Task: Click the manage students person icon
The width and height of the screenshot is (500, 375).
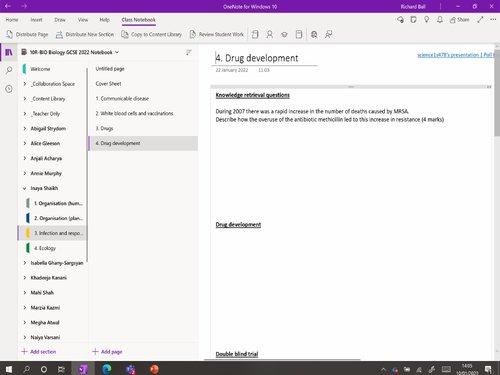Action: [x=270, y=34]
